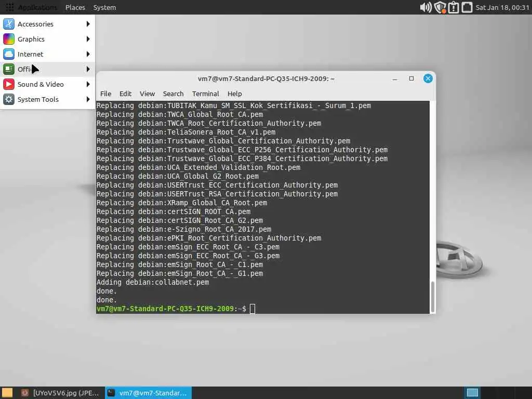Click the UCA_Global_G2_Root.pem line
The image size is (532, 399).
[178, 177]
